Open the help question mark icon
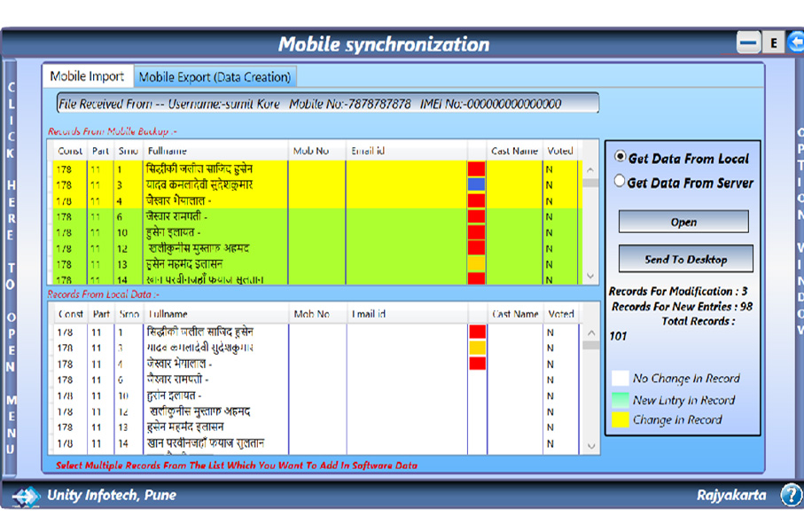Viewport: 804px width, 532px height. pyautogui.click(x=790, y=495)
